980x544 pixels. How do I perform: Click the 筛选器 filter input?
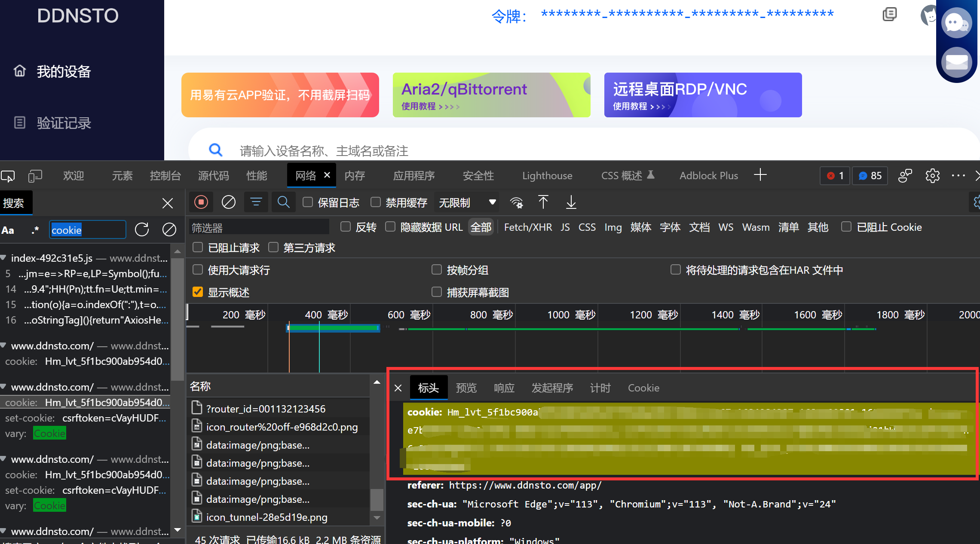[259, 227]
